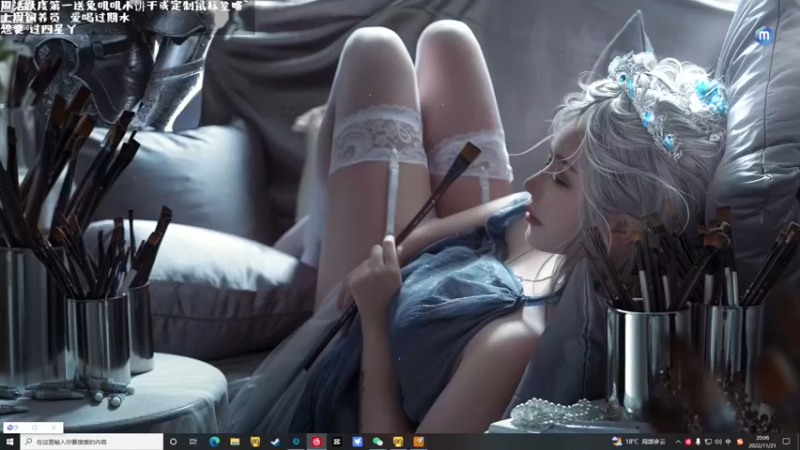Open NetEase Cloud Music red taskbar icon

click(316, 441)
